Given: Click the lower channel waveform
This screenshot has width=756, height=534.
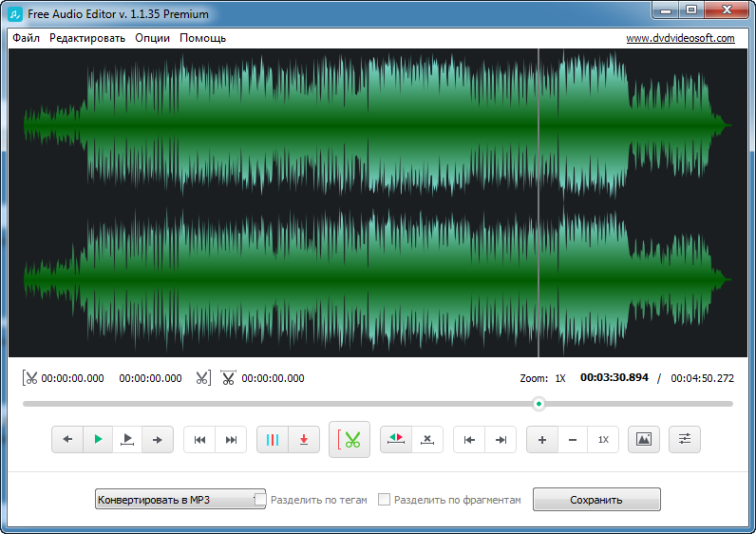Looking at the screenshot, I should click(377, 279).
